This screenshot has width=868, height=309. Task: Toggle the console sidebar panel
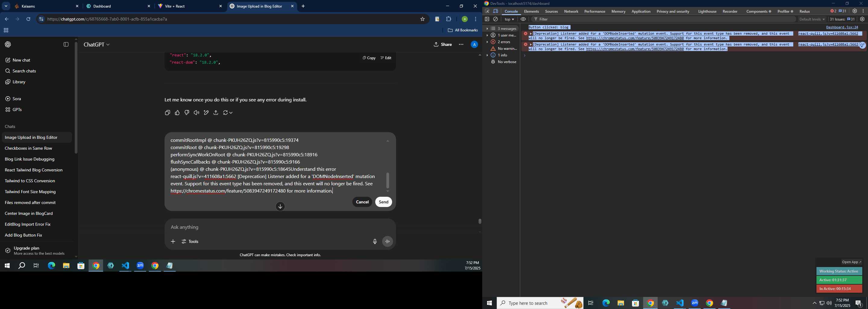487,19
